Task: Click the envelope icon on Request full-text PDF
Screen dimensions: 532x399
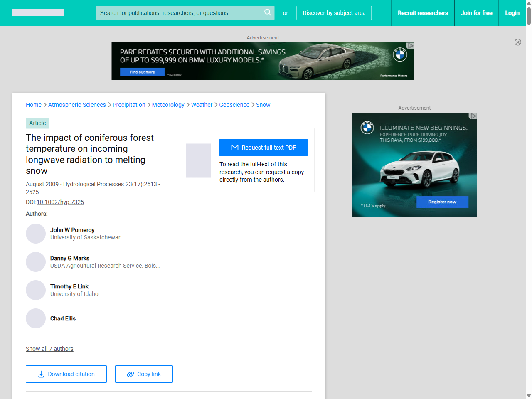Action: pos(235,148)
